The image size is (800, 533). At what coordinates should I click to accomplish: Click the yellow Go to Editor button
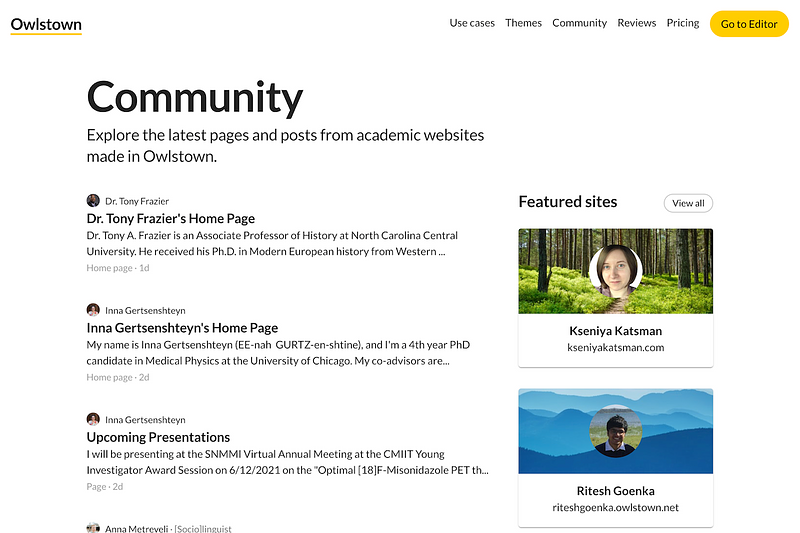pos(749,24)
